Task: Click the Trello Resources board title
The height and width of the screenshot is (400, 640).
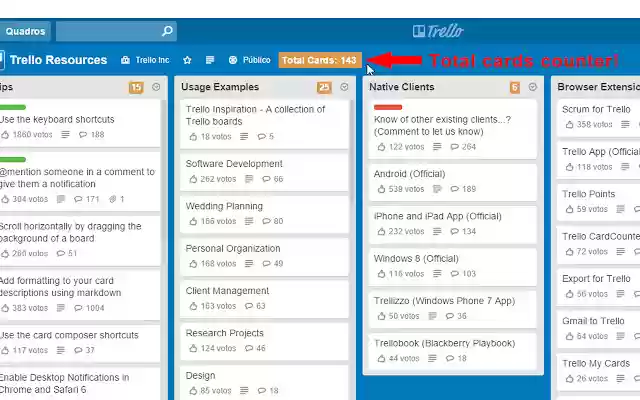Action: coord(58,60)
